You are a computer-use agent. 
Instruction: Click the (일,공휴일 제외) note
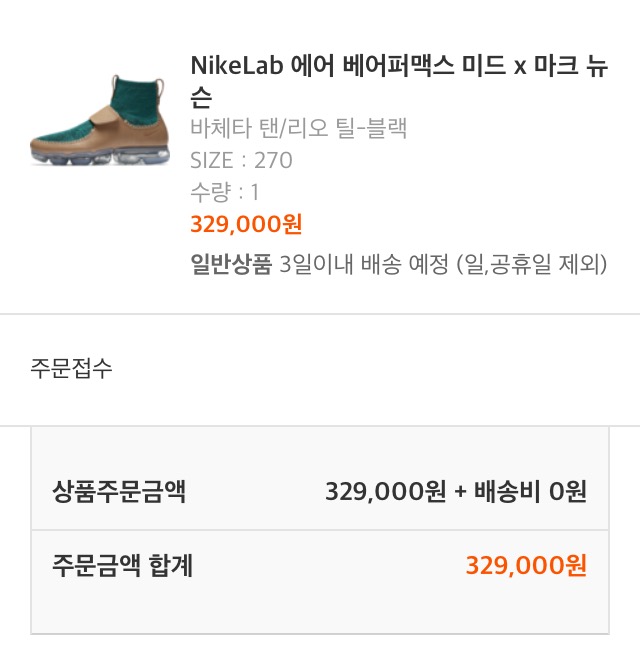tap(532, 265)
